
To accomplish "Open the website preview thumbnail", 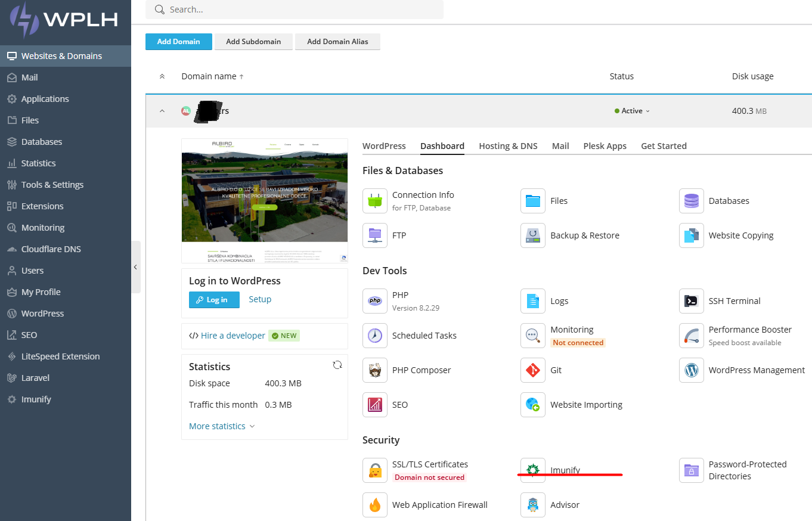I will (265, 201).
